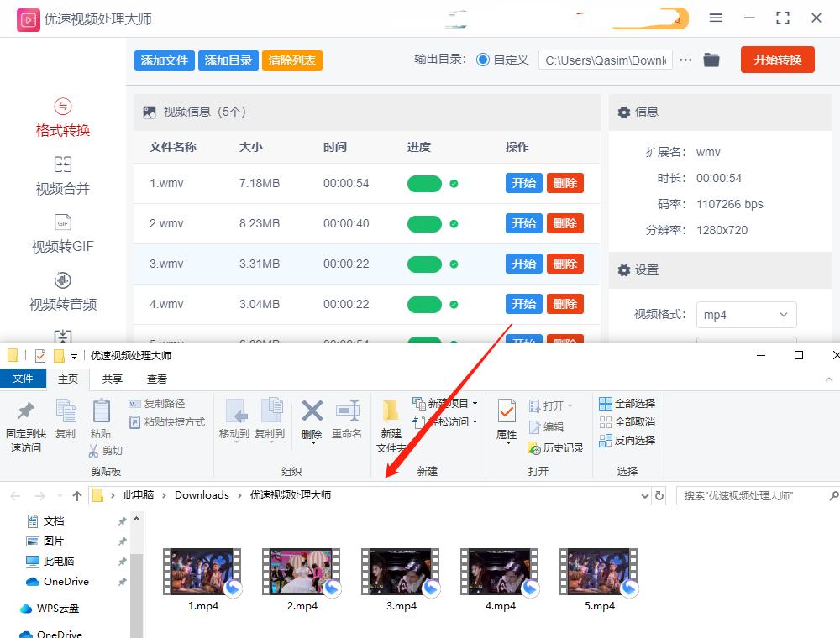Click the progress bar of 1.wmv
This screenshot has height=638, width=840.
424,183
